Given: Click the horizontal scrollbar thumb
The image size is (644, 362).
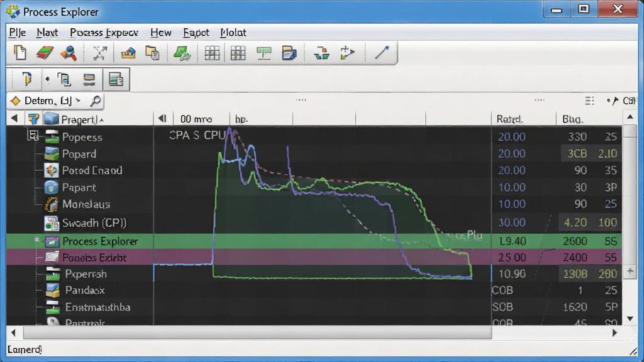Looking at the screenshot, I should (257, 333).
